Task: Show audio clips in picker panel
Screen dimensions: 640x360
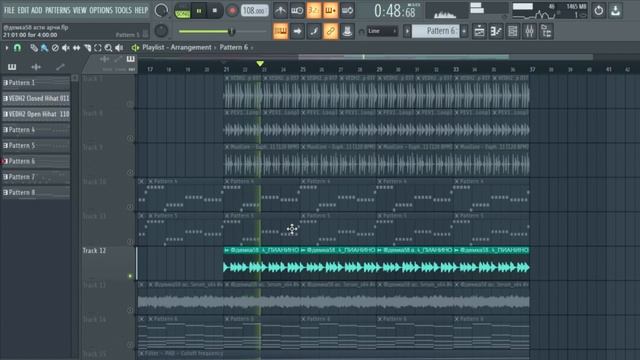Action: pos(36,67)
